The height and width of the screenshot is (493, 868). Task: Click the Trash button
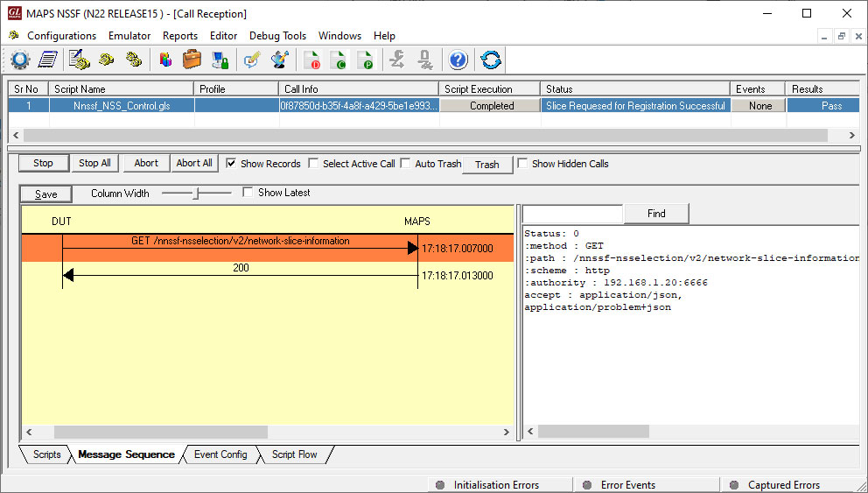pyautogui.click(x=487, y=165)
